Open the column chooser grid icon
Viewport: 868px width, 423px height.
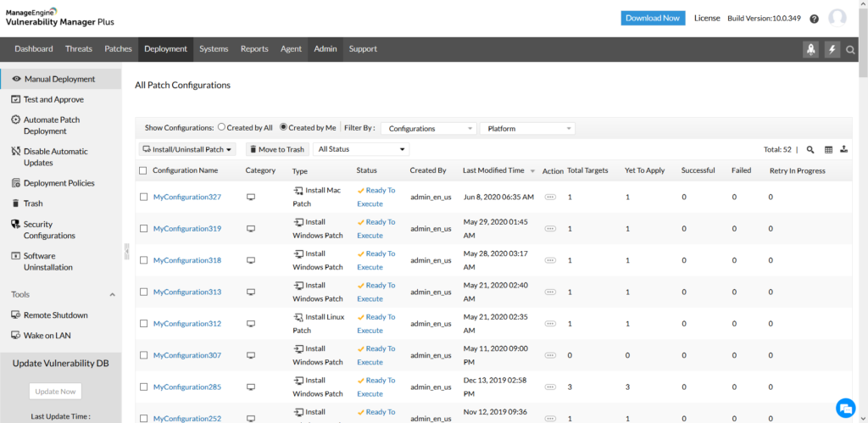[x=828, y=149]
